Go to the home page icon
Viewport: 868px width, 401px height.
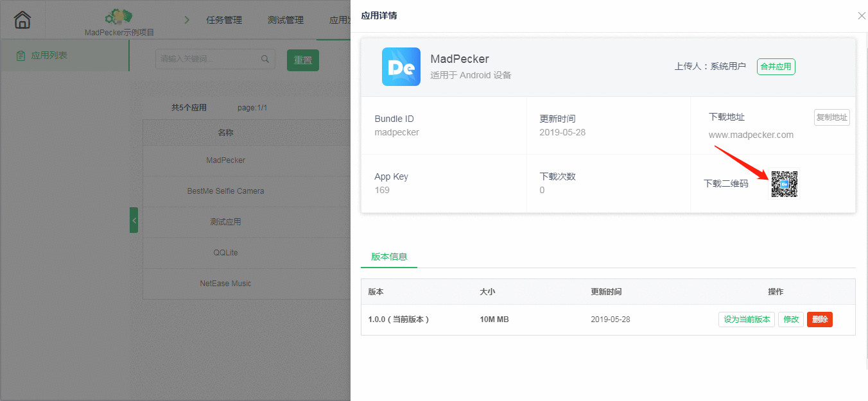(22, 20)
